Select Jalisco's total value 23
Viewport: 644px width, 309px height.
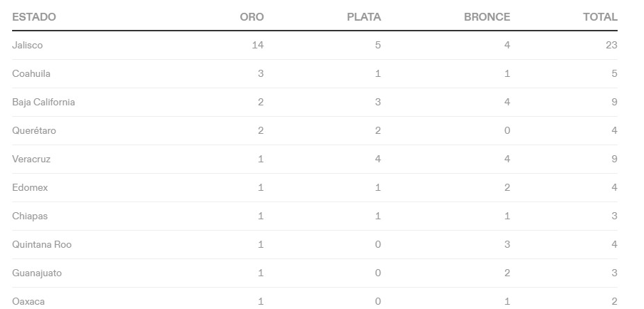coord(611,45)
